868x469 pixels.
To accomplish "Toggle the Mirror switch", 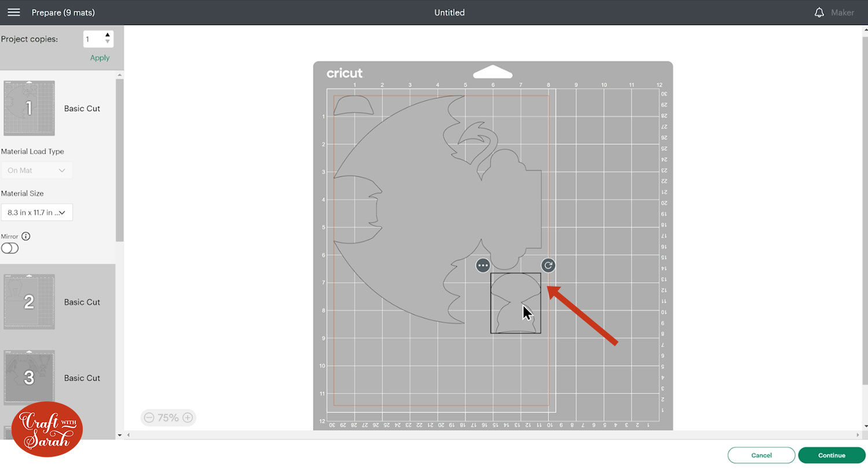I will pos(10,248).
